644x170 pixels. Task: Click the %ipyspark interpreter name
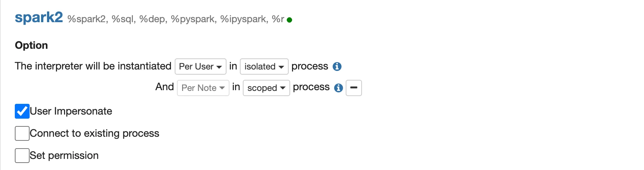[244, 19]
